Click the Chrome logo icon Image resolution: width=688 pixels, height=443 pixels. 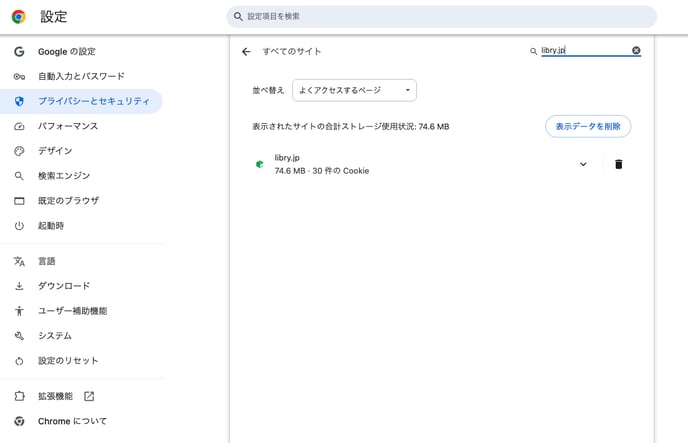pos(18,17)
